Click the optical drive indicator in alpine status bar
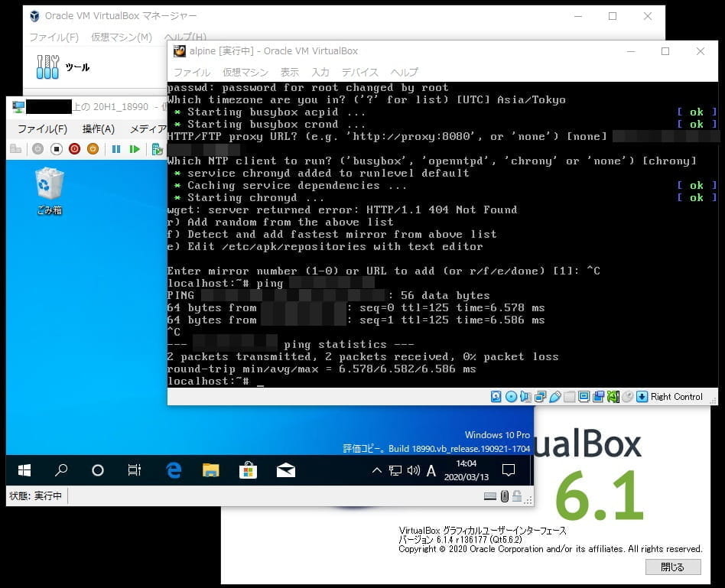 pos(511,397)
